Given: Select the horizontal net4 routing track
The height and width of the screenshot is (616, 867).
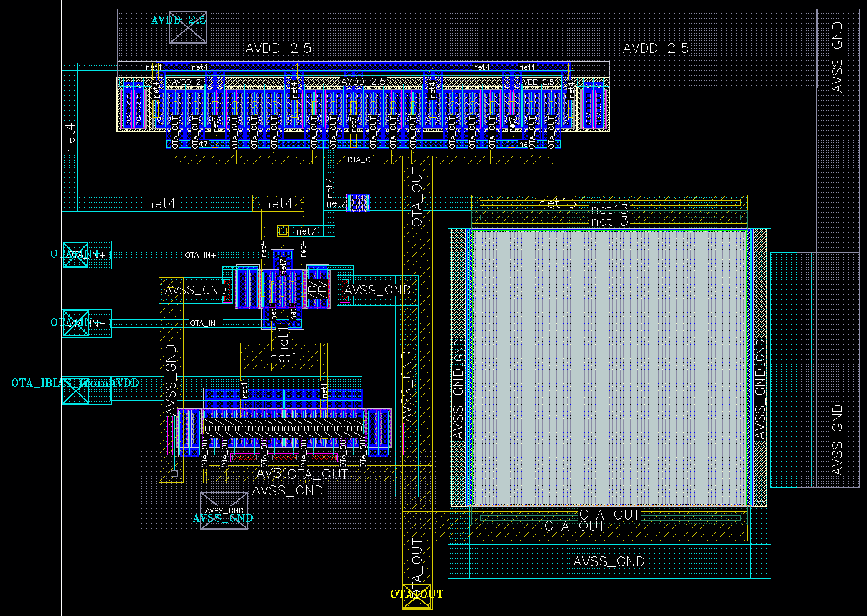Looking at the screenshot, I should coord(162,203).
